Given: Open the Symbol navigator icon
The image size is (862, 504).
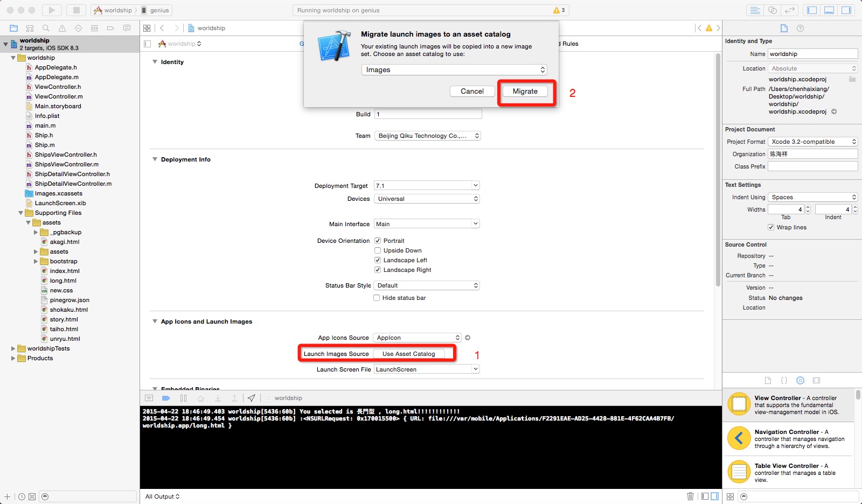Looking at the screenshot, I should pyautogui.click(x=30, y=28).
